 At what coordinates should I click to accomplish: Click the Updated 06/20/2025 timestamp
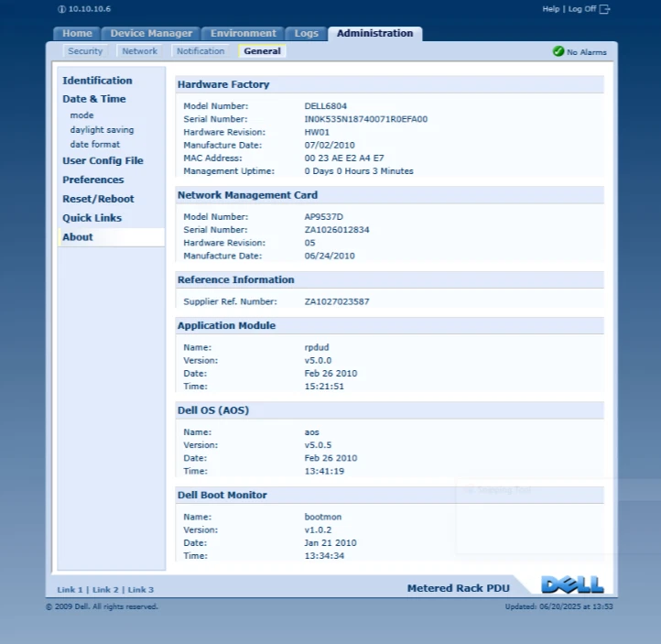click(x=559, y=606)
